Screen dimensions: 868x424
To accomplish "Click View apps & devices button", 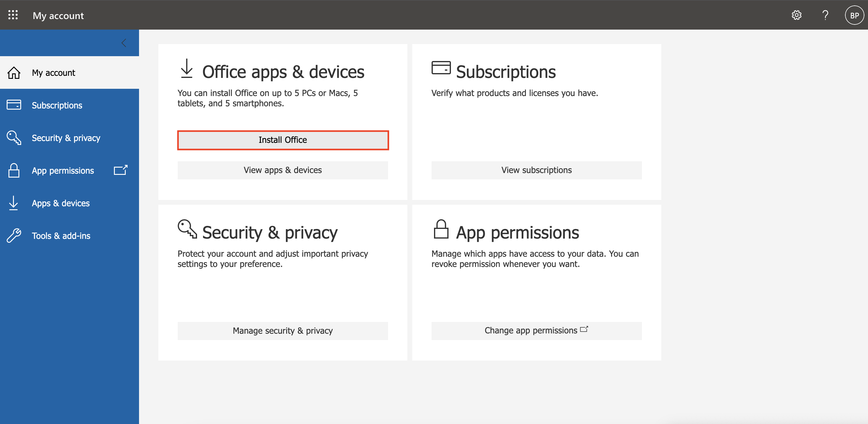I will click(283, 170).
